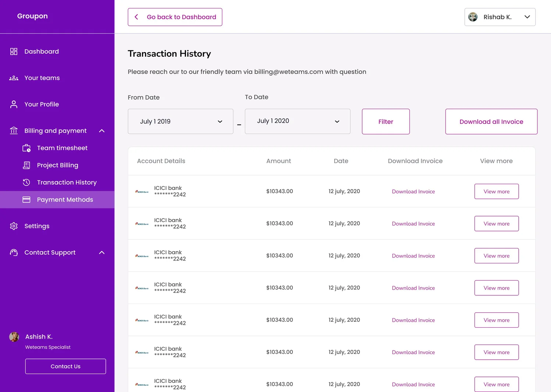
Task: Click View more in sixth transaction row
Action: [x=496, y=352]
